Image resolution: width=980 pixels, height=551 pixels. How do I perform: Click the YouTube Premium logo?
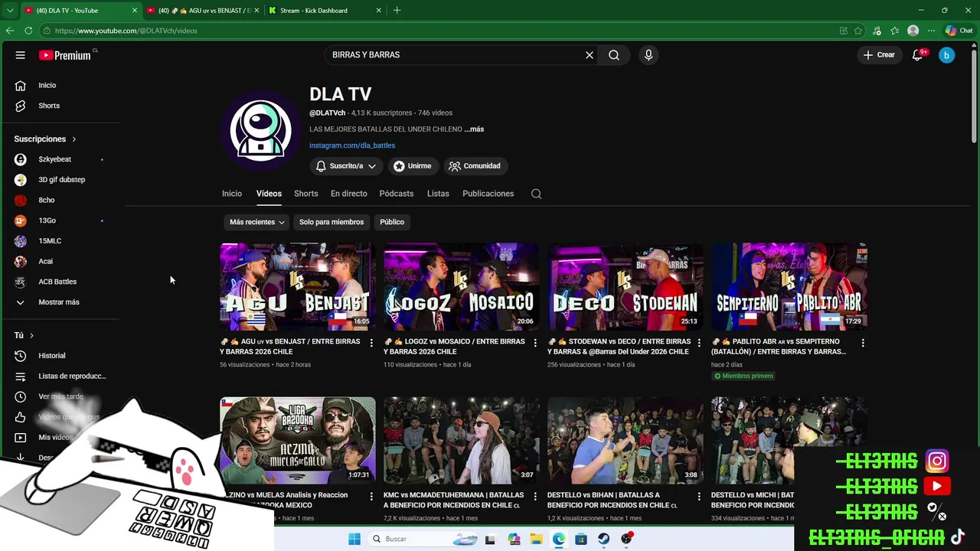pyautogui.click(x=65, y=55)
